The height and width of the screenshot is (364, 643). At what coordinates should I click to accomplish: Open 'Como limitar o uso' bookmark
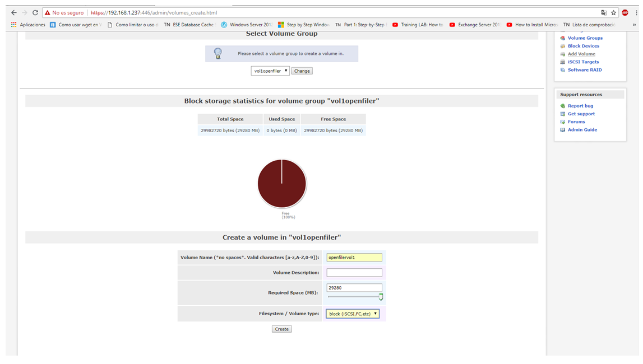tap(132, 25)
